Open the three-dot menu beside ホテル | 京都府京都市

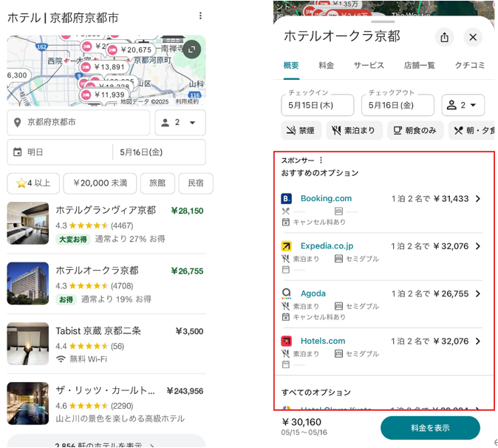(x=200, y=16)
